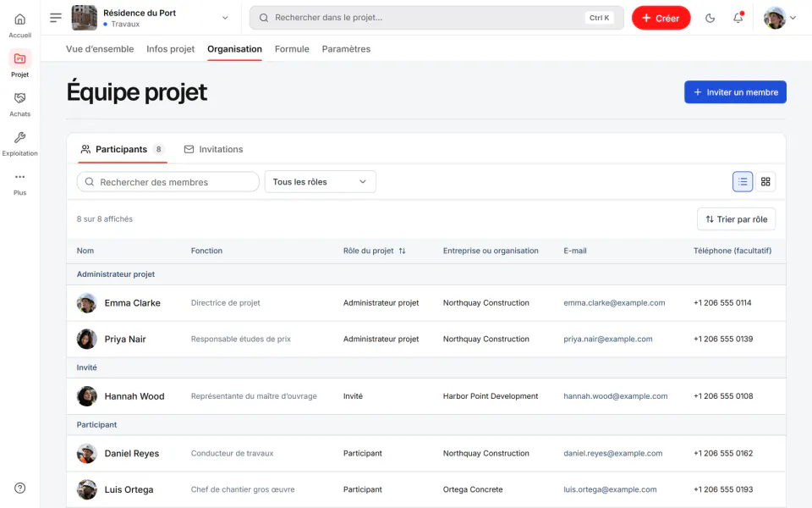This screenshot has width=812, height=508.
Task: Click the E-mail column header
Action: pyautogui.click(x=575, y=251)
